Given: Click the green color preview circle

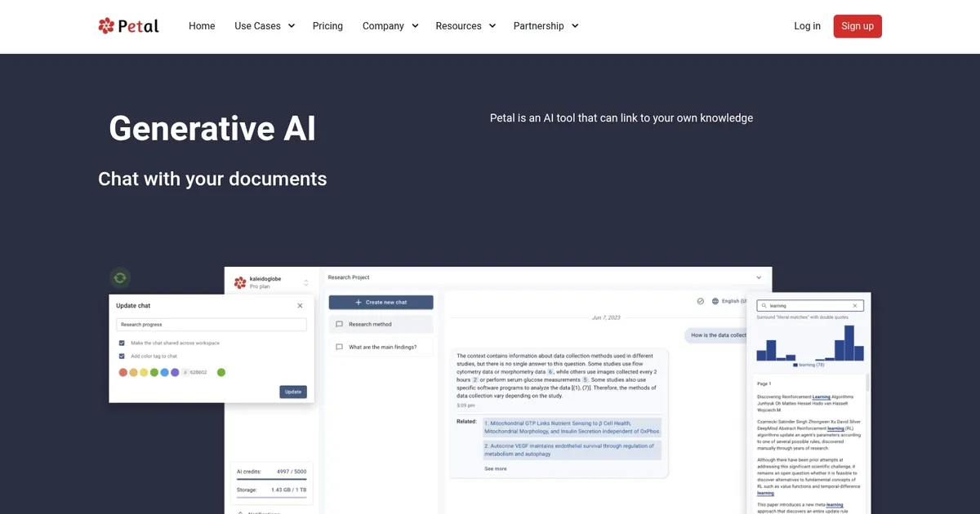Looking at the screenshot, I should (221, 372).
